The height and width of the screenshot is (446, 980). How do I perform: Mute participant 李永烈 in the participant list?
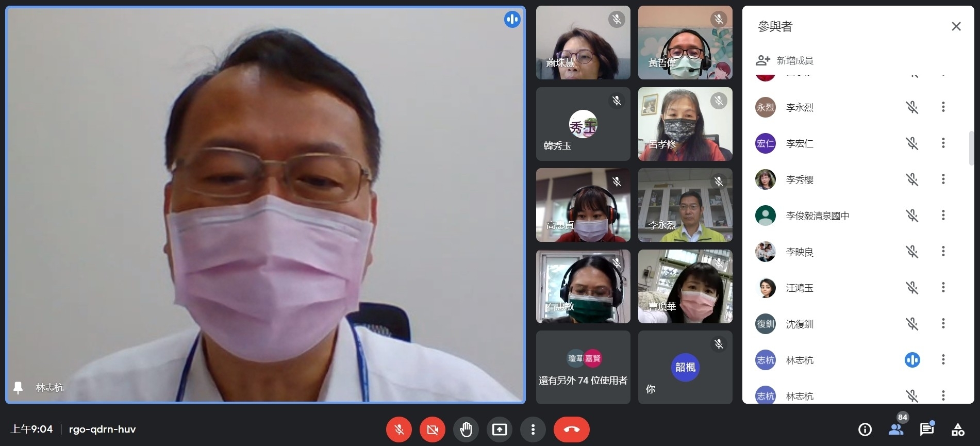912,107
